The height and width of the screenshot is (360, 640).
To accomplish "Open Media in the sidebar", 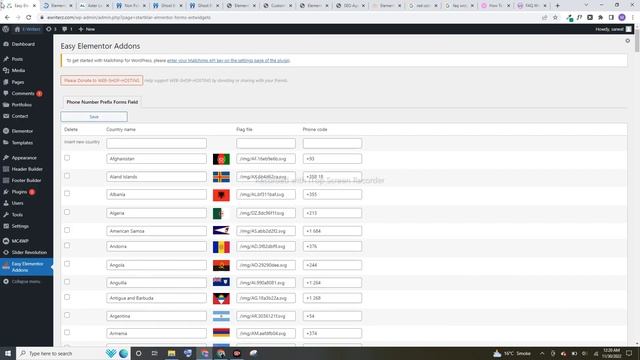I will click(x=18, y=71).
